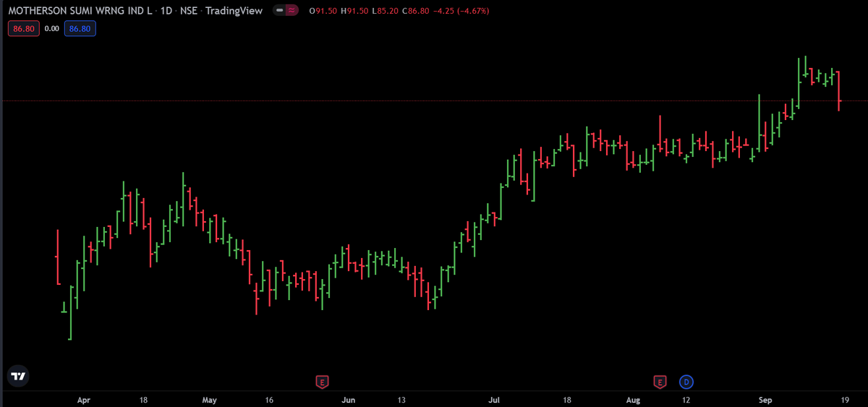This screenshot has height=407, width=868.
Task: Click the May label on time axis
Action: coord(210,400)
